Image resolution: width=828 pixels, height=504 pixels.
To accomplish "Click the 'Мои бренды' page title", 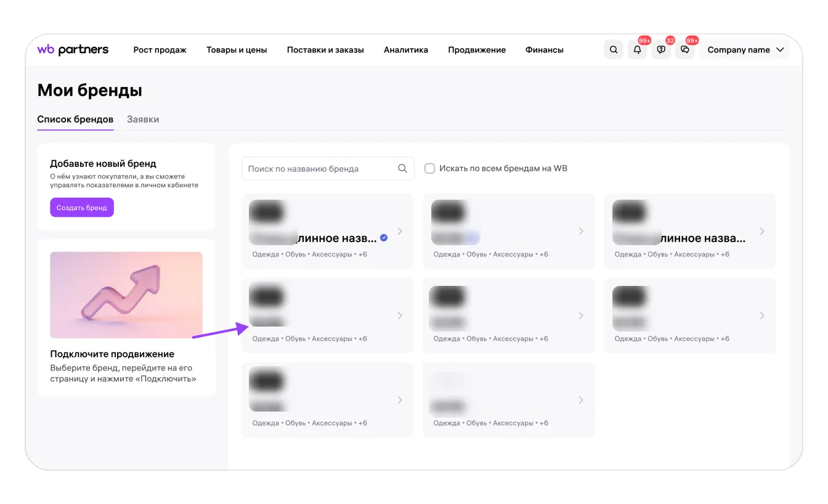I will point(90,91).
